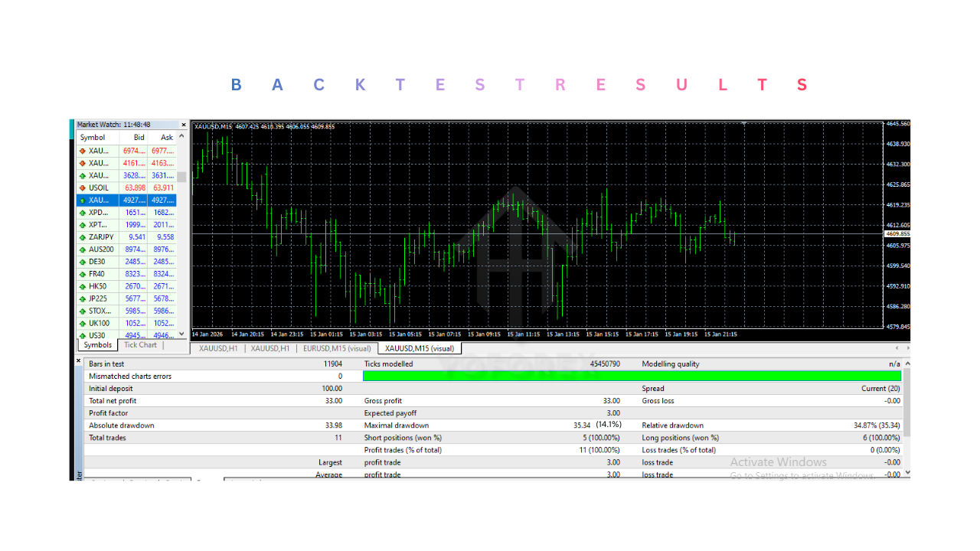Image resolution: width=980 pixels, height=551 pixels.
Task: Close the Market Watch panel
Action: (183, 125)
